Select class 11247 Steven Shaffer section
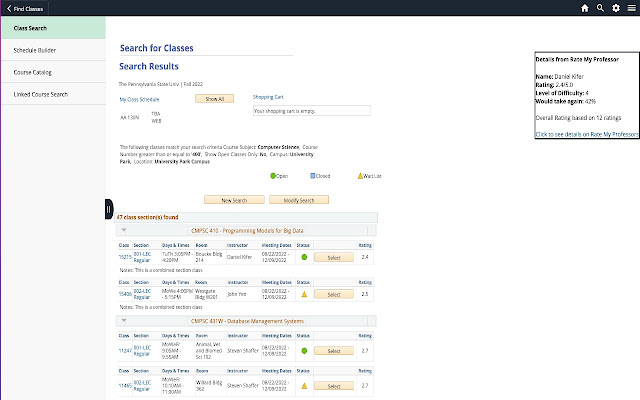This screenshot has width=640, height=400. (334, 351)
